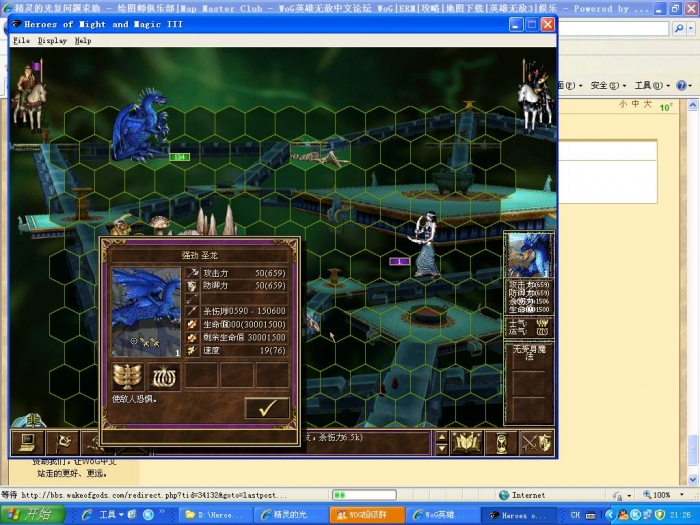Switch to WOG超级群 taskbar window
The width and height of the screenshot is (700, 525).
[x=367, y=515]
